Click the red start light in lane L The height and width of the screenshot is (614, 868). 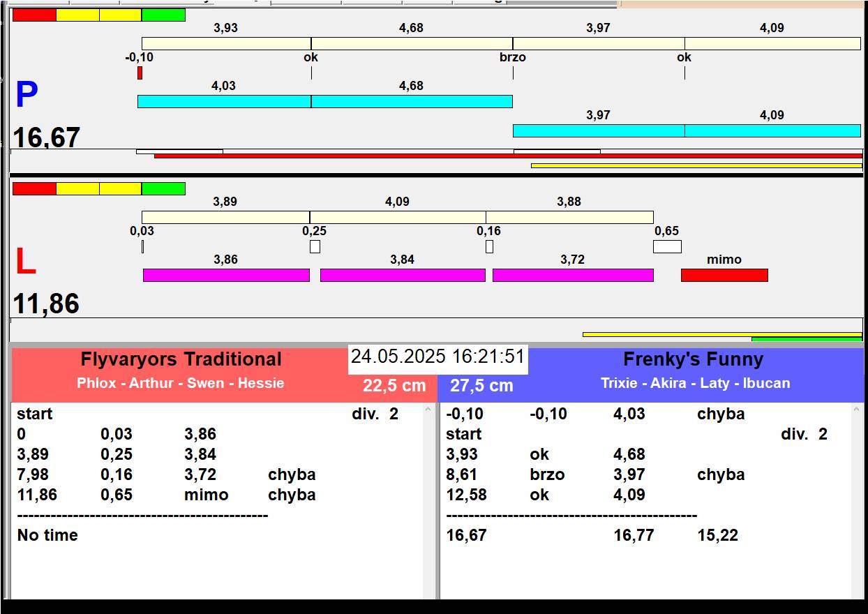pyautogui.click(x=34, y=188)
